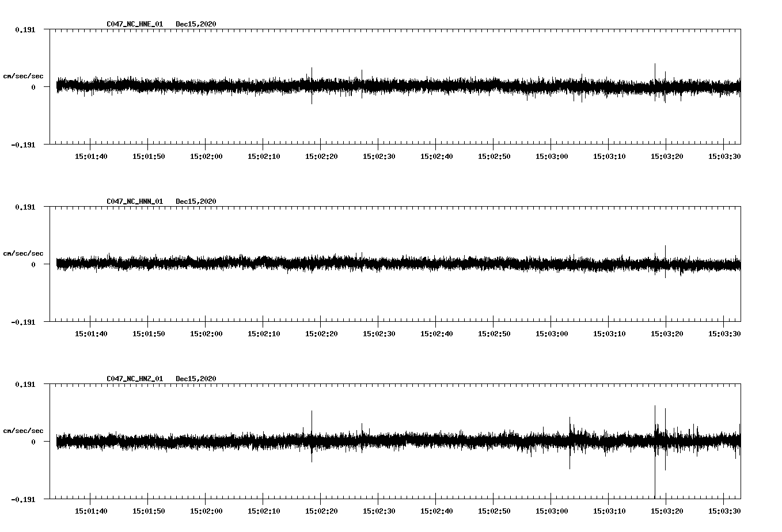The image size is (782, 532).
Task: Click the C047_NC_HNZ_01 channel label
Action: tap(134, 378)
